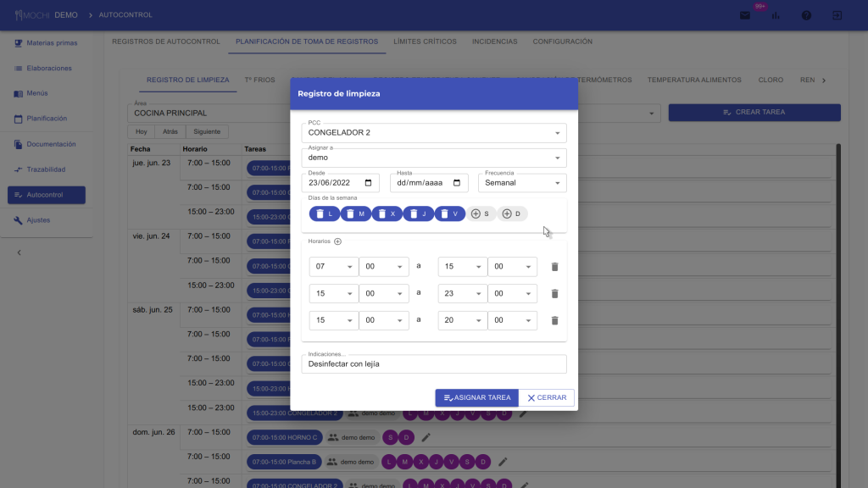This screenshot has height=488, width=868.
Task: Expand the Frecuencia dropdown set to Semanal
Action: pos(520,183)
